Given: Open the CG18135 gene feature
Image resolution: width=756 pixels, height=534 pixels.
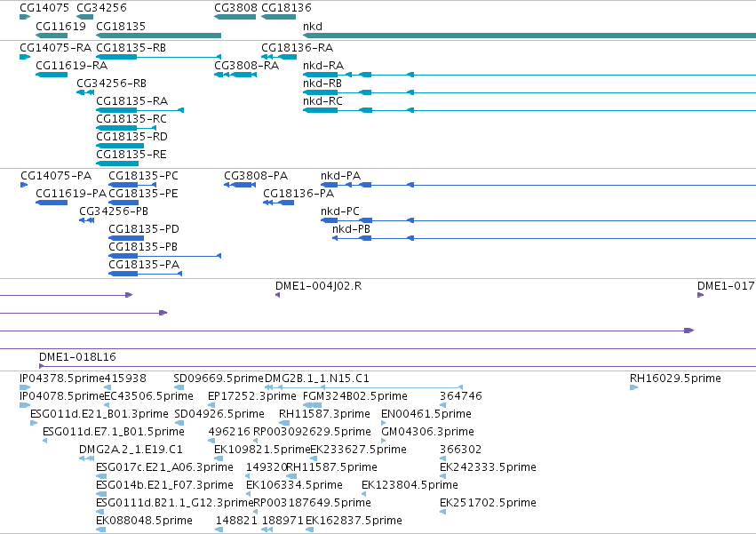Looking at the screenshot, I should [x=159, y=36].
